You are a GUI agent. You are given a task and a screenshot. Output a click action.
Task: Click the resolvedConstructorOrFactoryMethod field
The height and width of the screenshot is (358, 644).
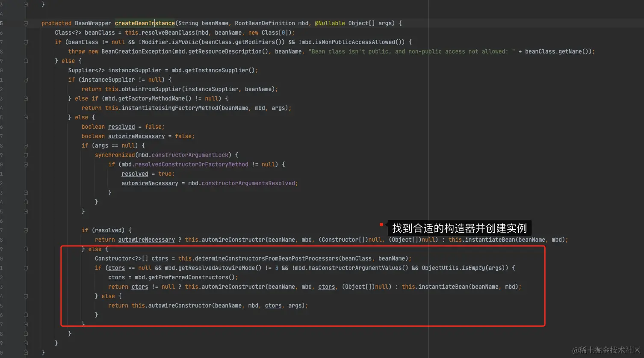pyautogui.click(x=192, y=164)
